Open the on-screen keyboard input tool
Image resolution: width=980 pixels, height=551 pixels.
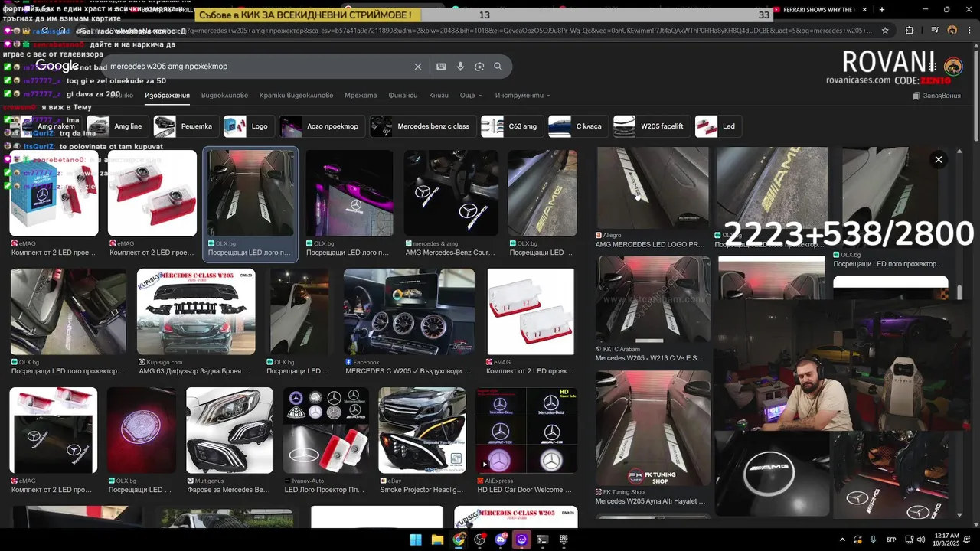(x=441, y=67)
